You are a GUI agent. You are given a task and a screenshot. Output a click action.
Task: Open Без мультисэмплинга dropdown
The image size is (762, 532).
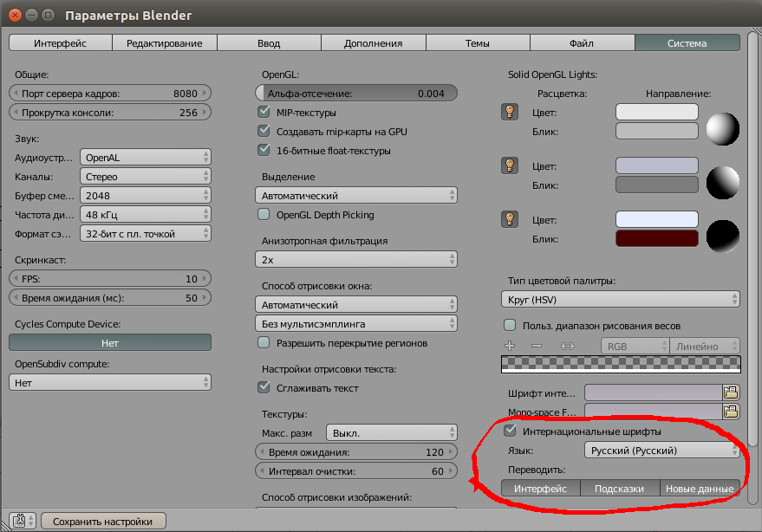pos(356,323)
